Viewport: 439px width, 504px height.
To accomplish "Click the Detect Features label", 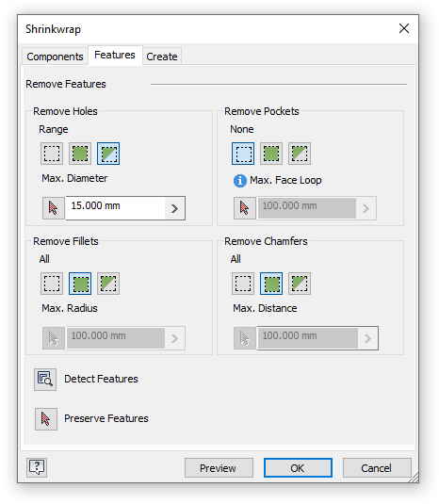I will pyautogui.click(x=101, y=379).
